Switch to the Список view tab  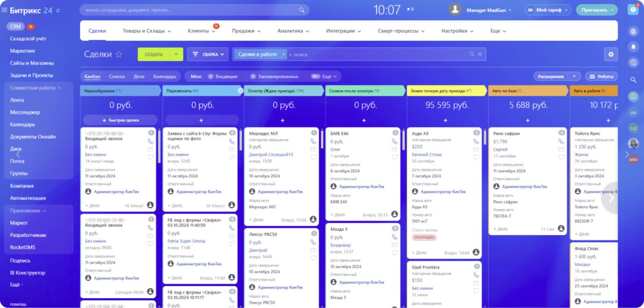(x=117, y=76)
